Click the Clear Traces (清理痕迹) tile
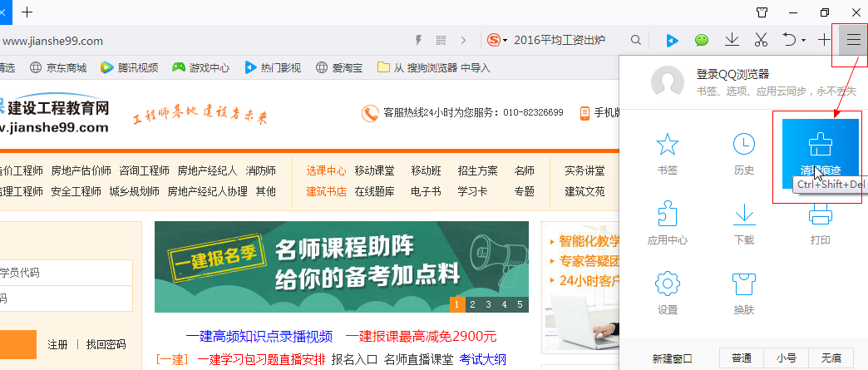Viewport: 868px width, 370px height. click(x=820, y=152)
